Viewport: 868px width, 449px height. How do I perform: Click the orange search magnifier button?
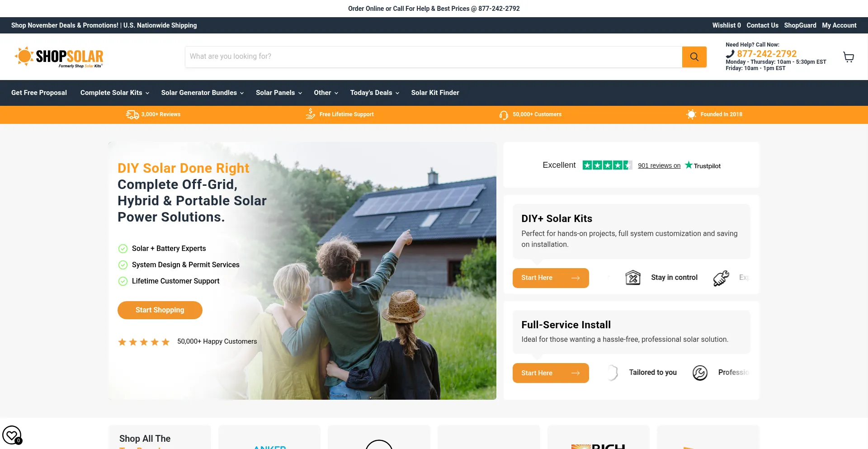tap(694, 57)
